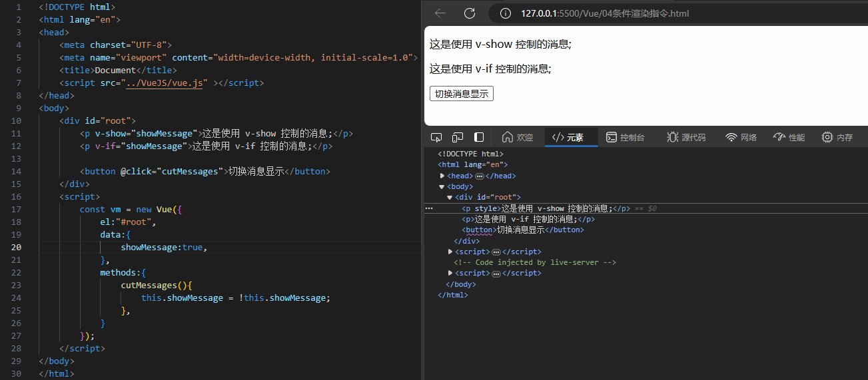Open the 控制台 console tab
868x380 pixels.
pos(625,137)
